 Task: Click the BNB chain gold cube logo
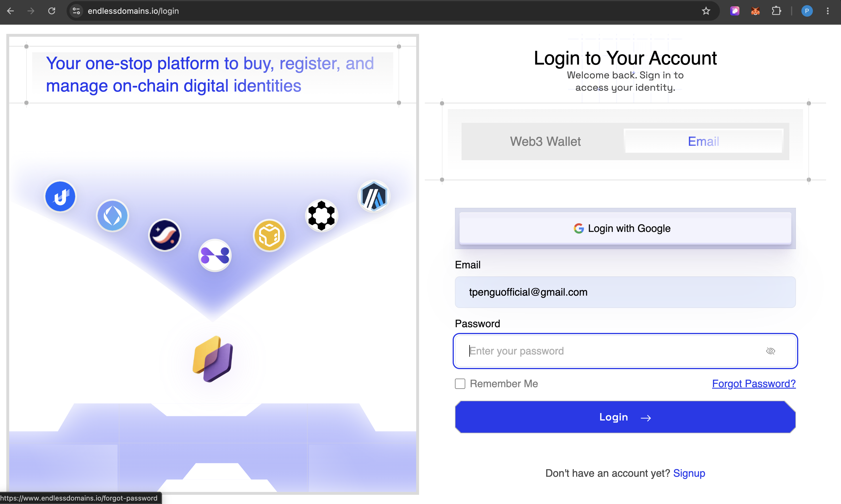pos(269,235)
